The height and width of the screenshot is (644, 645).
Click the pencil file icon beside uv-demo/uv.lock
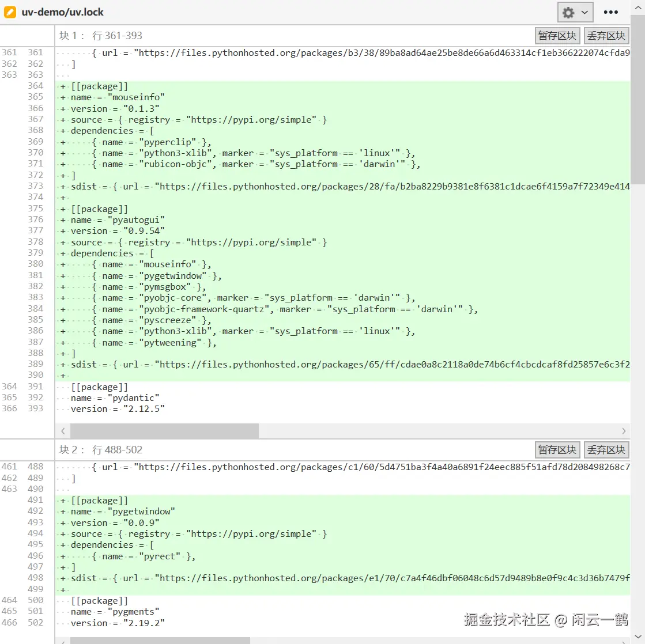click(x=10, y=12)
